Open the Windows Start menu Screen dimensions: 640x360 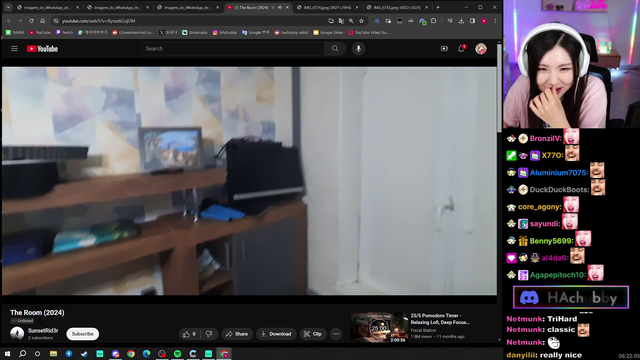pos(7,353)
